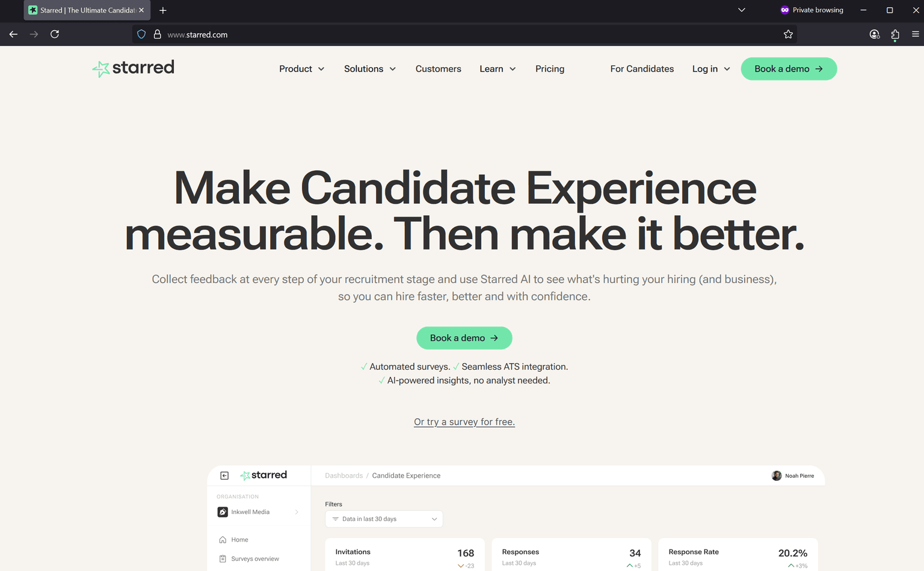Click the site padlock security icon

coord(158,34)
